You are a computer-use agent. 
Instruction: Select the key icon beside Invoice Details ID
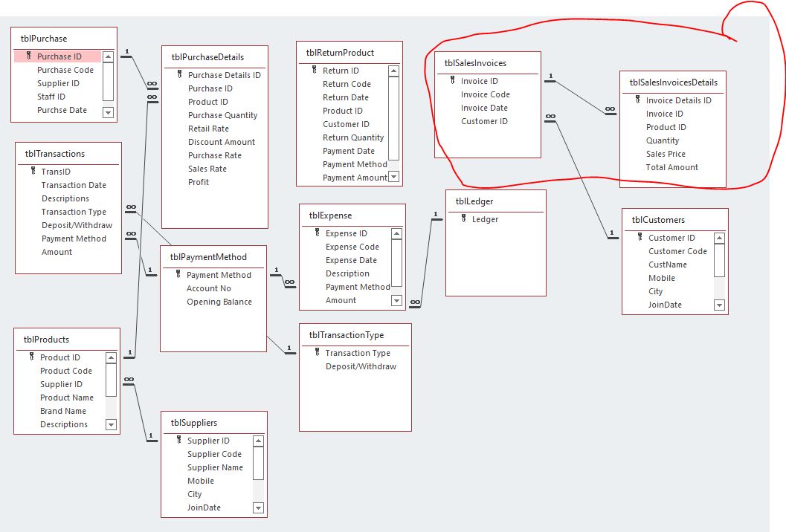pyautogui.click(x=637, y=100)
